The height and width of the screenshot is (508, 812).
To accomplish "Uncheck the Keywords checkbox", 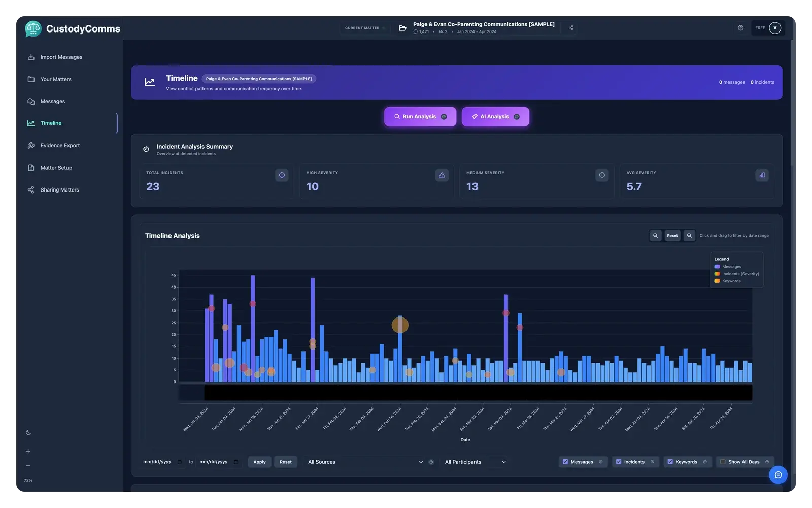I will (x=670, y=462).
